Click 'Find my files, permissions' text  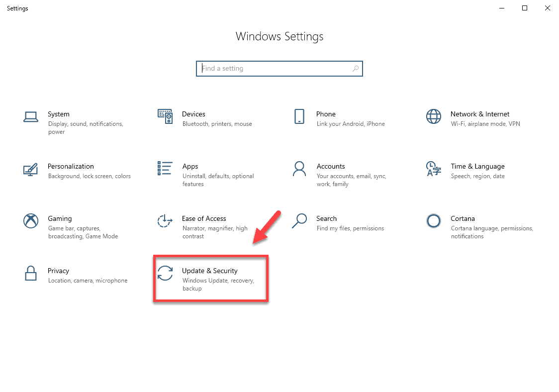click(351, 228)
